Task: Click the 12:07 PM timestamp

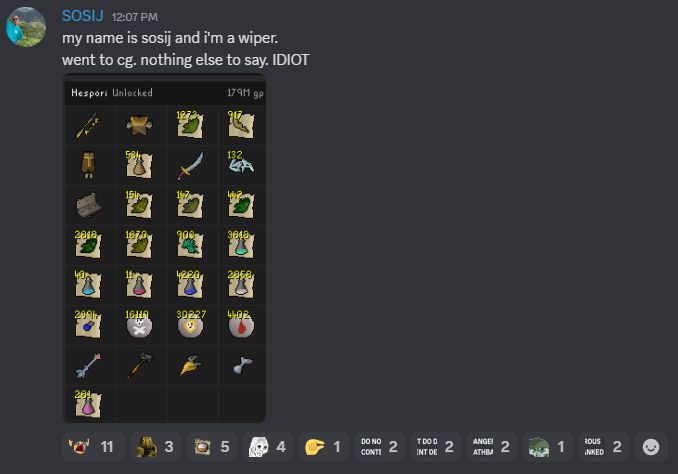Action: point(134,17)
